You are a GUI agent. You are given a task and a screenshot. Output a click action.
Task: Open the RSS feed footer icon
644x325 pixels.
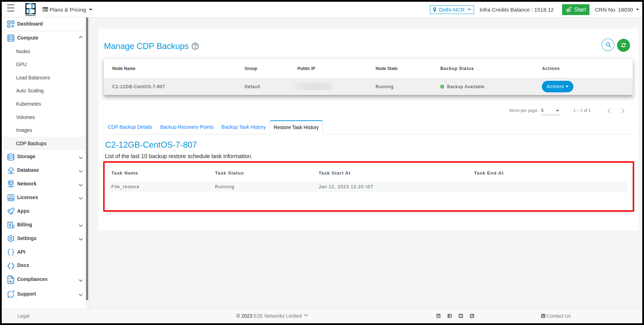(x=472, y=316)
